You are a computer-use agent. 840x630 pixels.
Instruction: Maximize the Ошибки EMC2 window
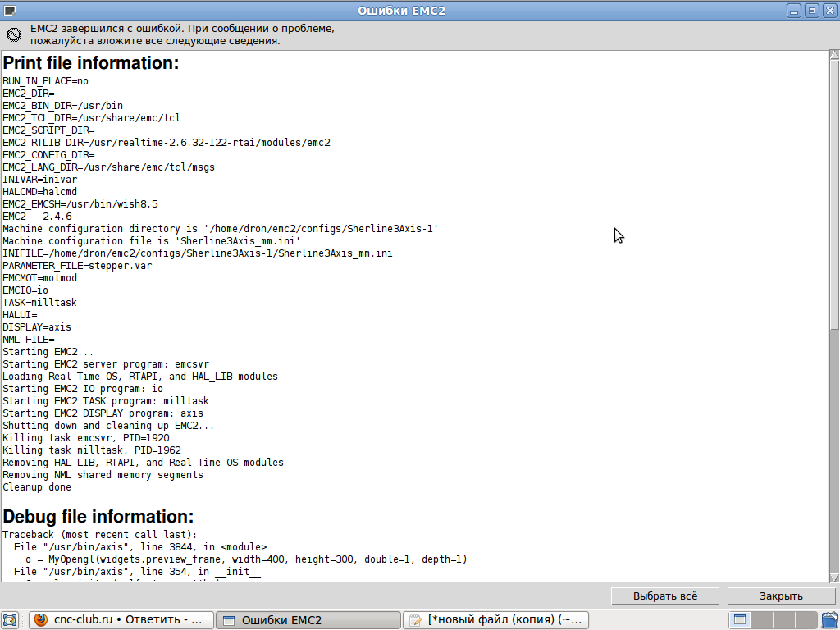811,10
